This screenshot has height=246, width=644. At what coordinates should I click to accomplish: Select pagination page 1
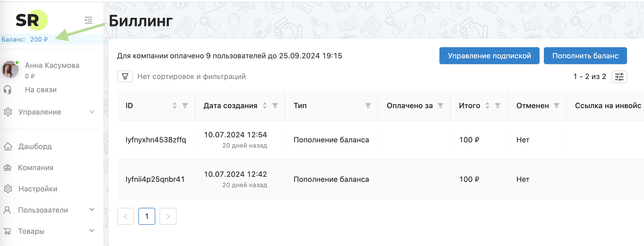point(147,216)
